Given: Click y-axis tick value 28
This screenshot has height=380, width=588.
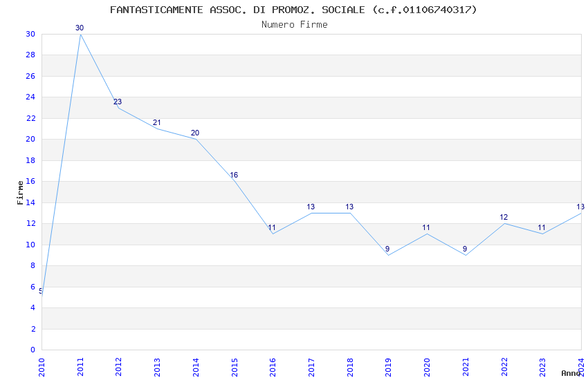Looking at the screenshot, I should (30, 55).
